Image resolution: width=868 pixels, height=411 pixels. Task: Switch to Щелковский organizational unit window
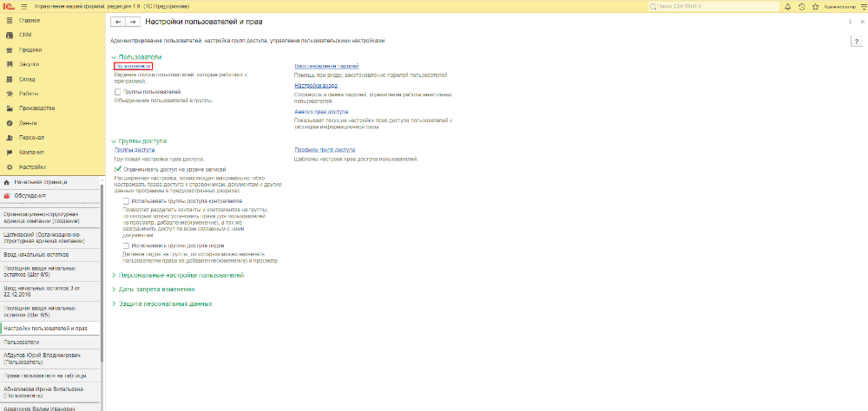[x=50, y=238]
